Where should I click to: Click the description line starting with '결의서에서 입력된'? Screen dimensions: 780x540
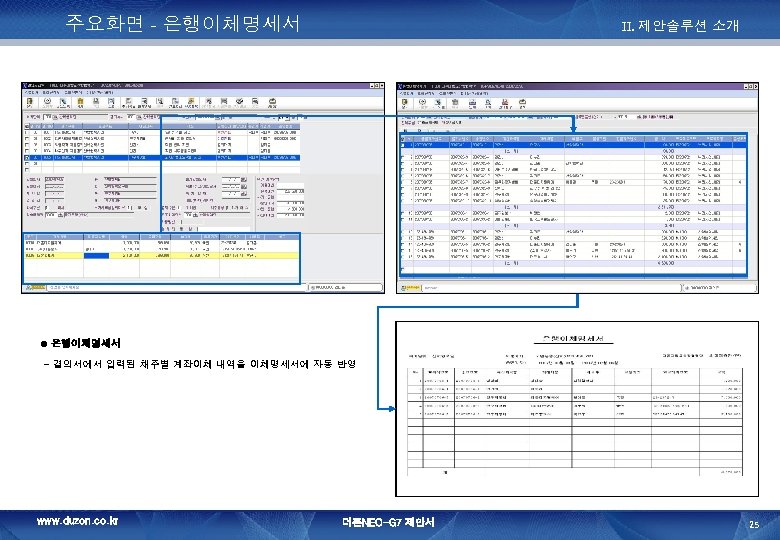click(x=204, y=364)
